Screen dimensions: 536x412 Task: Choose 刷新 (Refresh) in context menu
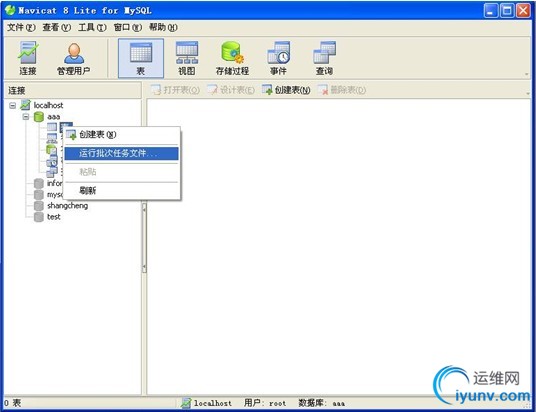pos(122,190)
